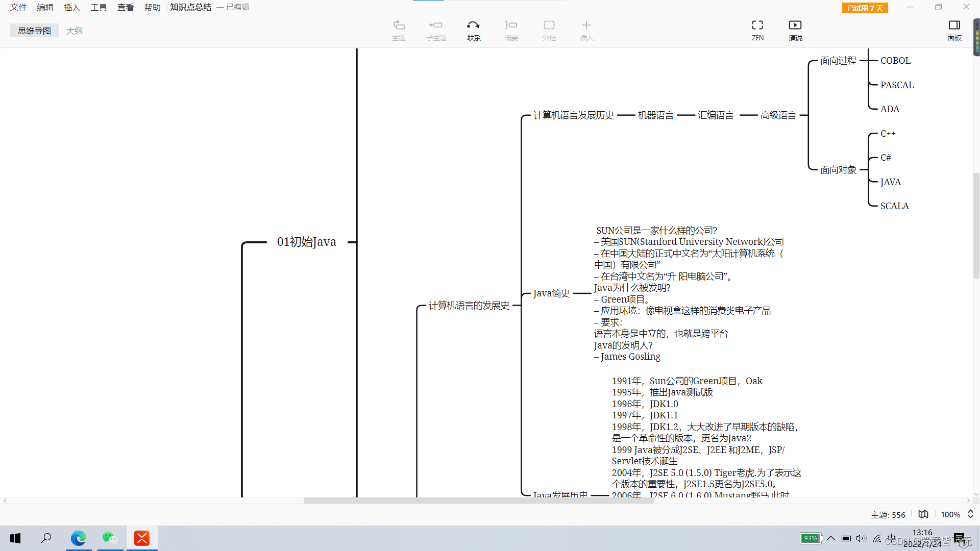Image resolution: width=980 pixels, height=551 pixels.
Task: Click the Wi-Fi network tray icon
Action: click(x=877, y=538)
